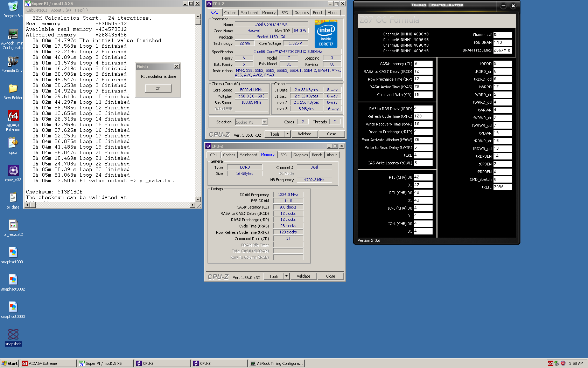The height and width of the screenshot is (368, 588).
Task: Switch to ASRock Timing Configurator taskbar button
Action: [x=276, y=363]
